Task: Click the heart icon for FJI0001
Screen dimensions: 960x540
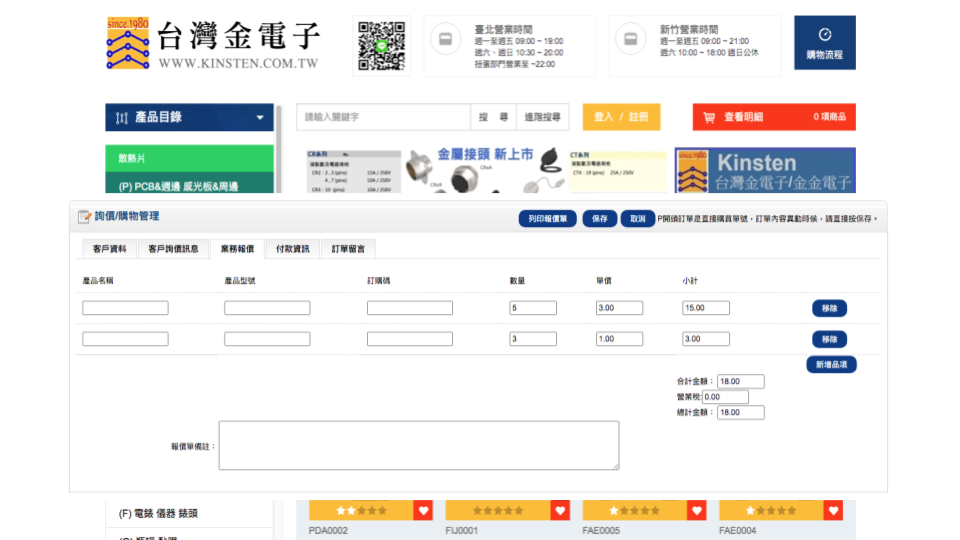Action: [x=559, y=511]
